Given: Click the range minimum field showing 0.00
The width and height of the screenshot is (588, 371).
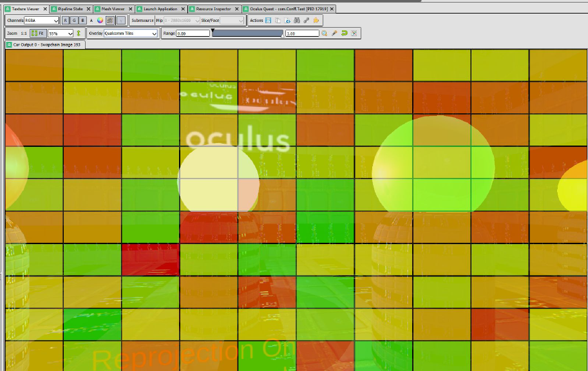Looking at the screenshot, I should click(193, 33).
